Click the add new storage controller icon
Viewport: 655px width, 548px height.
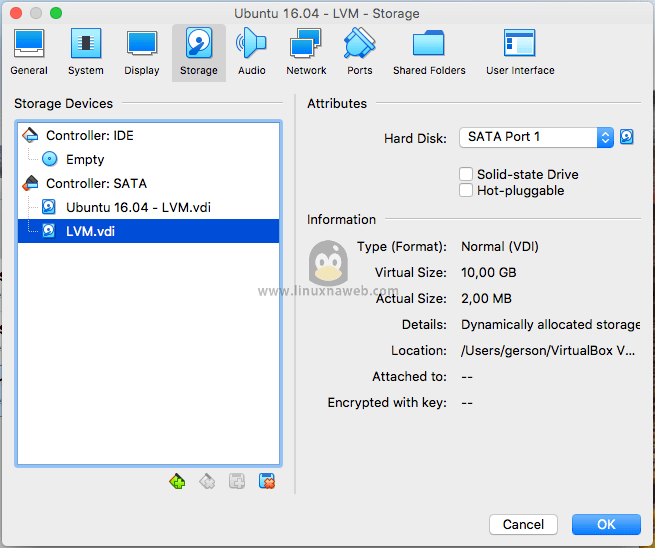pyautogui.click(x=178, y=481)
